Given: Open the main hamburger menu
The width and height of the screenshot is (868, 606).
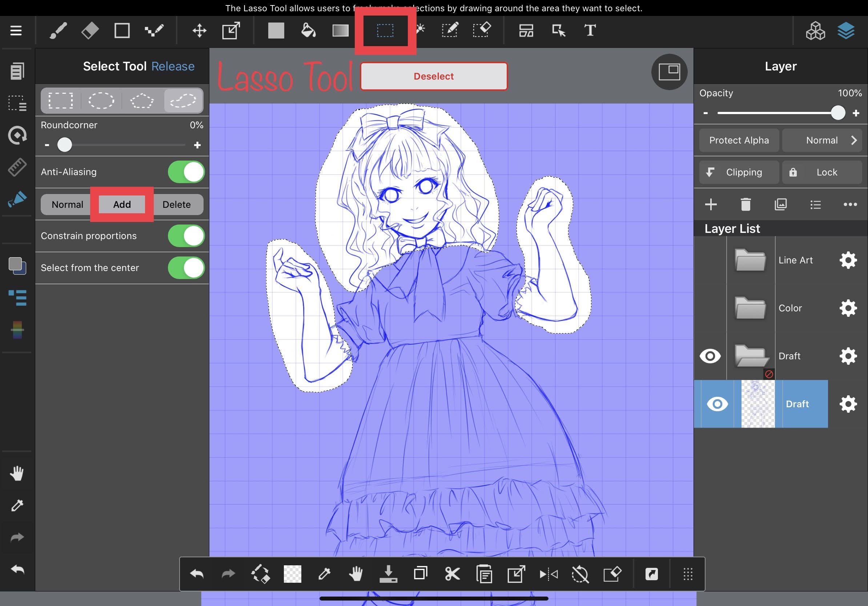Looking at the screenshot, I should click(x=16, y=30).
